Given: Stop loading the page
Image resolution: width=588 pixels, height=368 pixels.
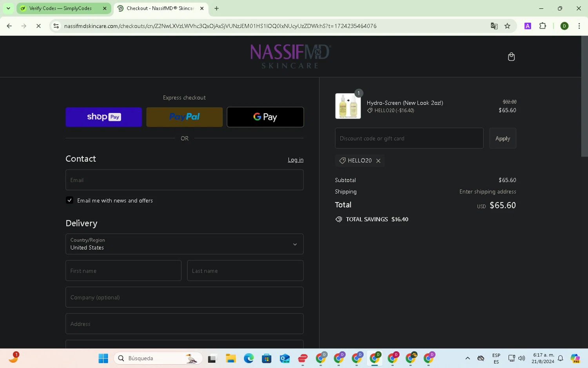Looking at the screenshot, I should [38, 26].
